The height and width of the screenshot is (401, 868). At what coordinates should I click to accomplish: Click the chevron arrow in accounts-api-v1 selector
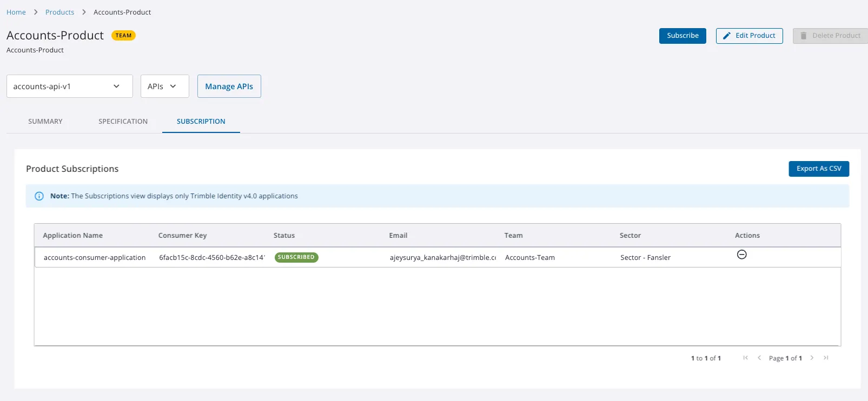pyautogui.click(x=116, y=86)
